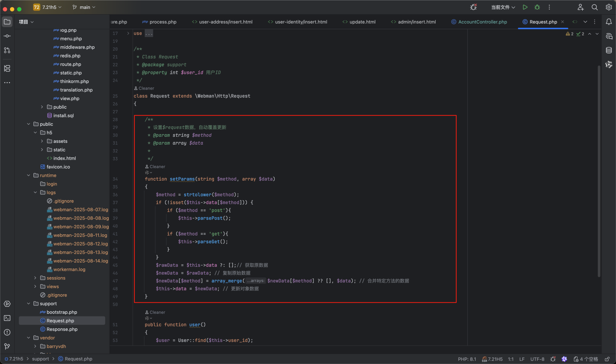
Task: Collapse the runtime folder
Action: [x=29, y=175]
